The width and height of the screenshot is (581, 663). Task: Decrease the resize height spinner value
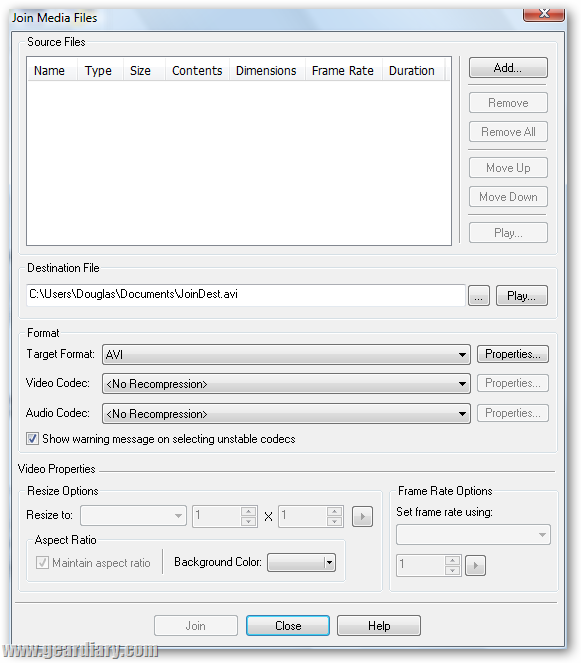pos(334,521)
